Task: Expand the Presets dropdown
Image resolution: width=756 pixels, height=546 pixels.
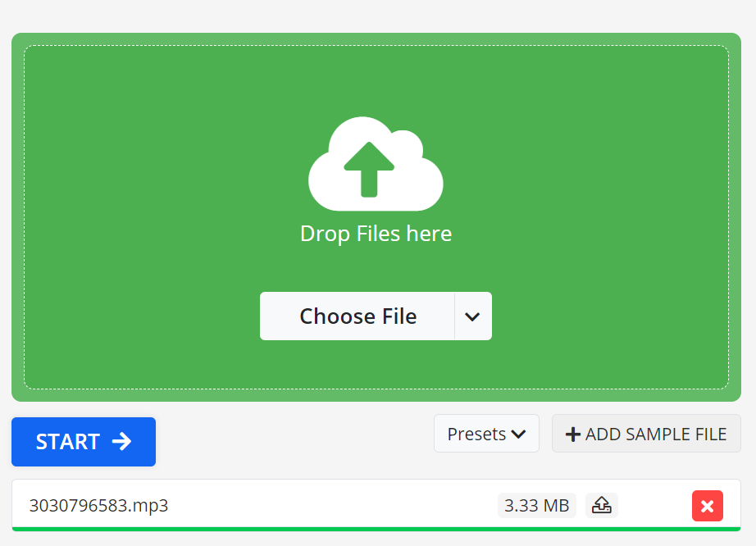Action: (486, 434)
